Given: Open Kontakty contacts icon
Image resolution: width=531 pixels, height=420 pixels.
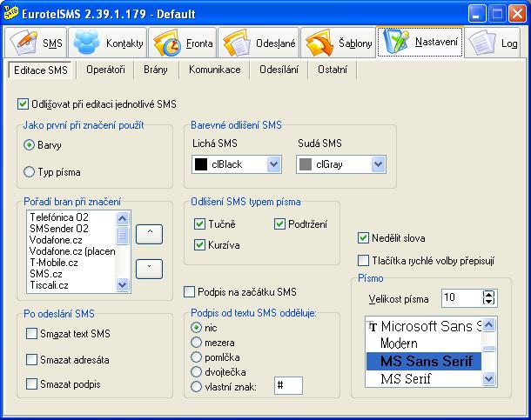Looking at the screenshot, I should coord(87,42).
